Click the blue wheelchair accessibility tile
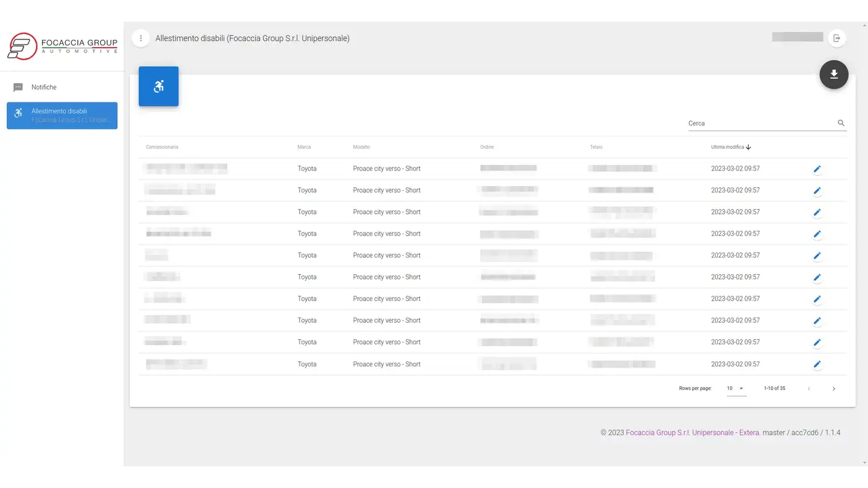This screenshot has width=868, height=488. pos(159,86)
